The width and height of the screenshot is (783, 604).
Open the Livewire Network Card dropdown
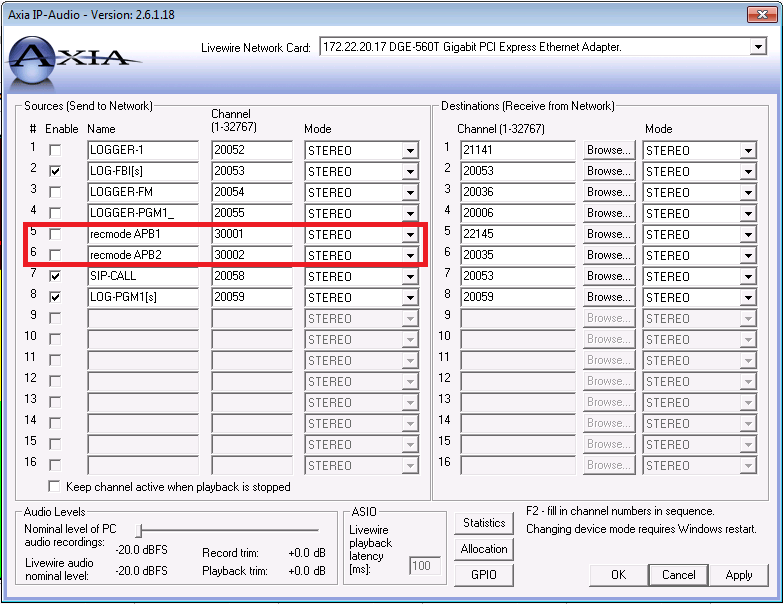(758, 47)
